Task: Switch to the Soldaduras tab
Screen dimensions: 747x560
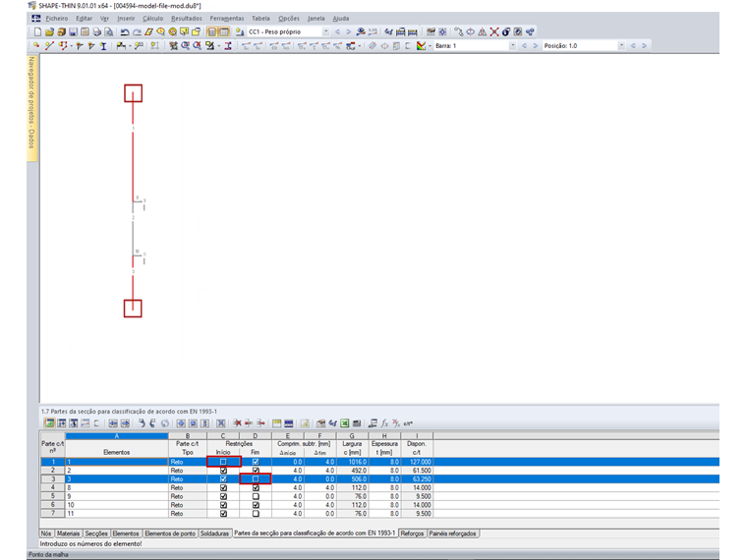Action: coord(214,533)
